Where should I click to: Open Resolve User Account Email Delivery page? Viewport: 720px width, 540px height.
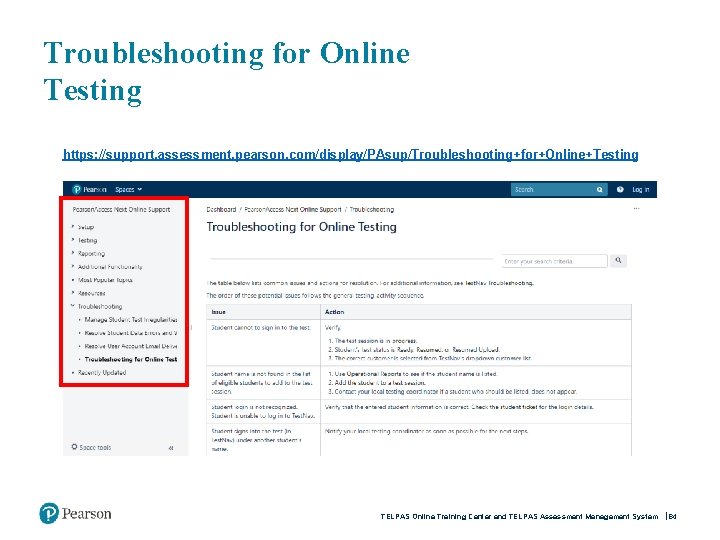coord(131,346)
